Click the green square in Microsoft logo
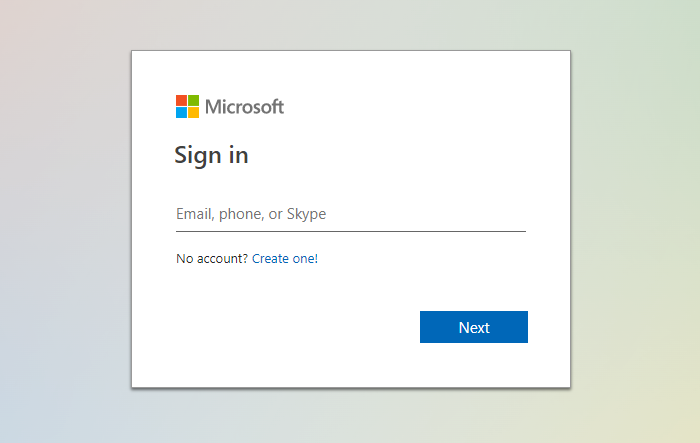700x443 pixels. [193, 100]
